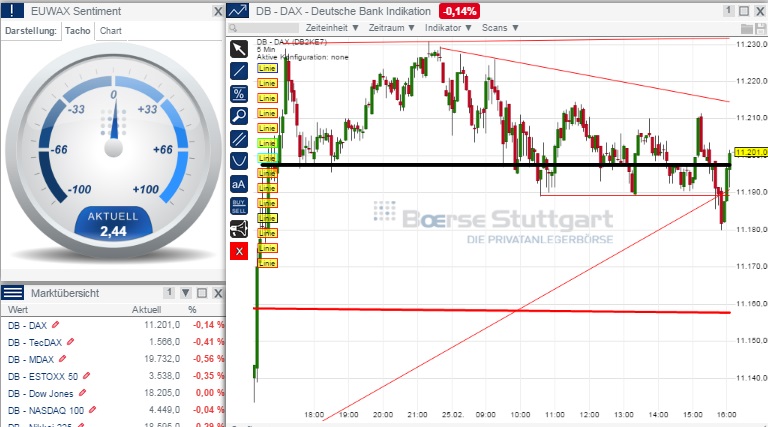The height and width of the screenshot is (427, 768).
Task: Click the -0,14% badge in chart title
Action: (459, 11)
